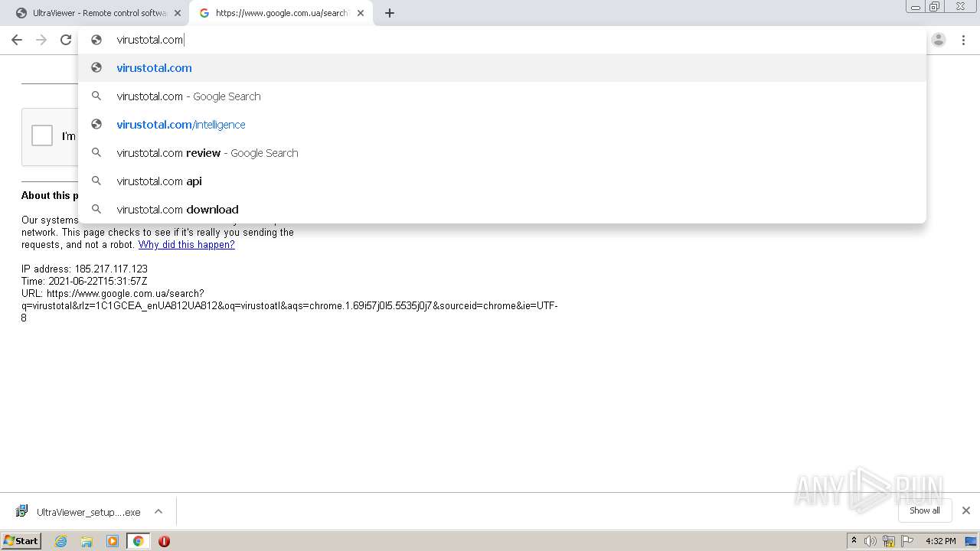Click the network tray icon
This screenshot has height=551, width=980.
coord(889,541)
